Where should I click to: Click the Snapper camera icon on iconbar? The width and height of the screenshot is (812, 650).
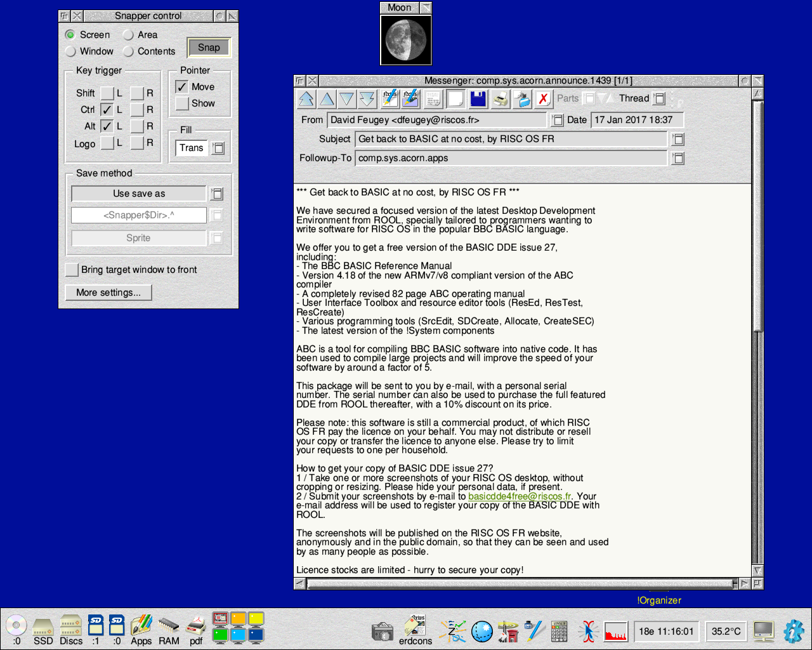point(383,632)
